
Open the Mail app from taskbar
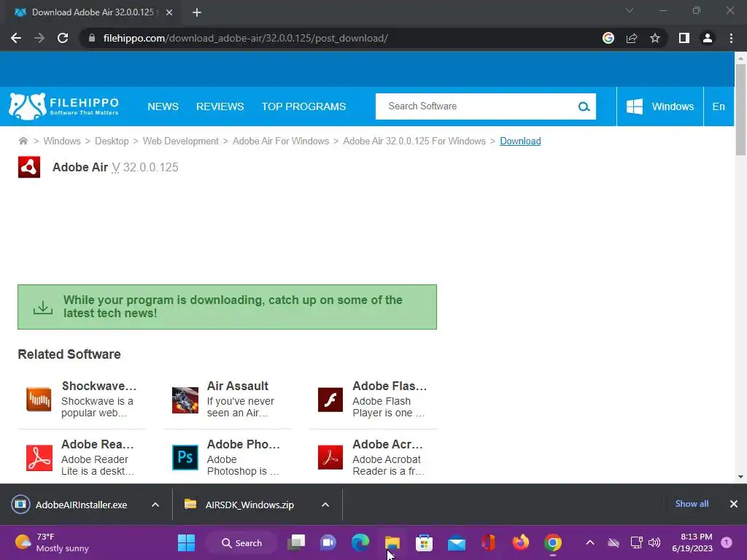pos(457,542)
